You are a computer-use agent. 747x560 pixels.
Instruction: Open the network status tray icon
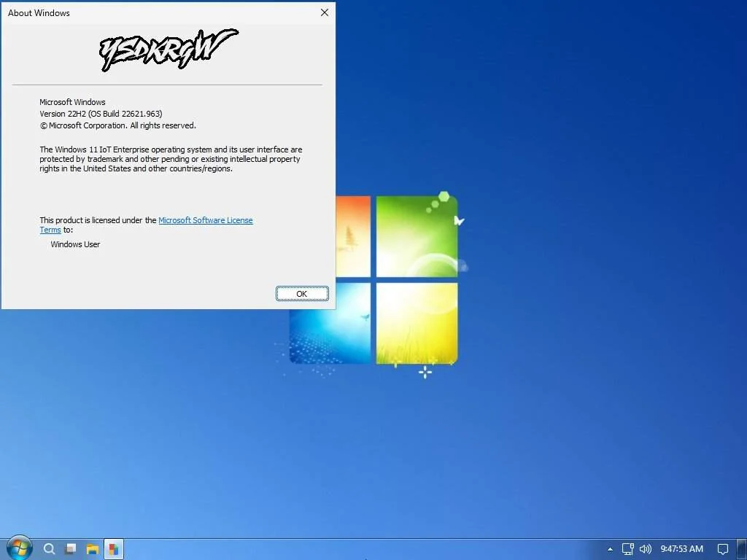pyautogui.click(x=628, y=549)
